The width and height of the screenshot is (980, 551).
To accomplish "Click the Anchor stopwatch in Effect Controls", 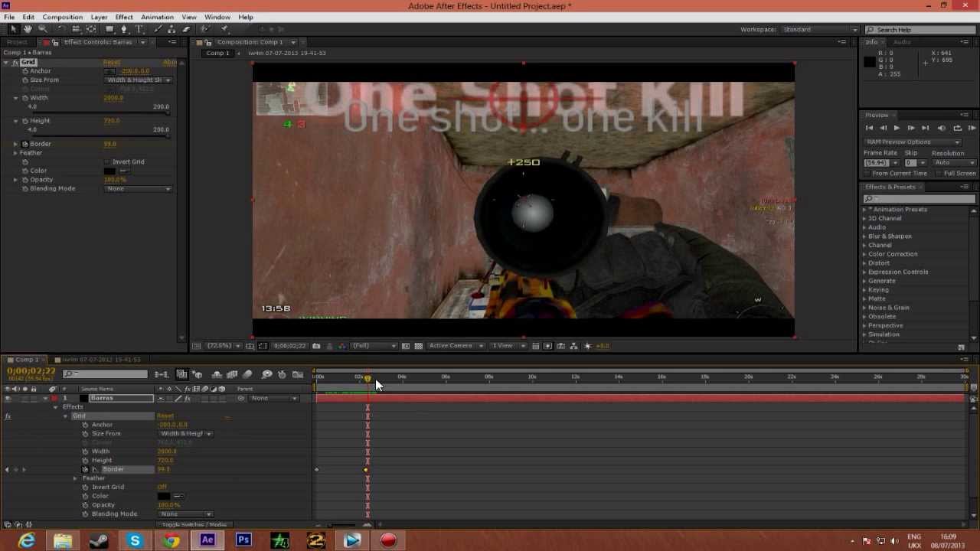I will click(24, 71).
